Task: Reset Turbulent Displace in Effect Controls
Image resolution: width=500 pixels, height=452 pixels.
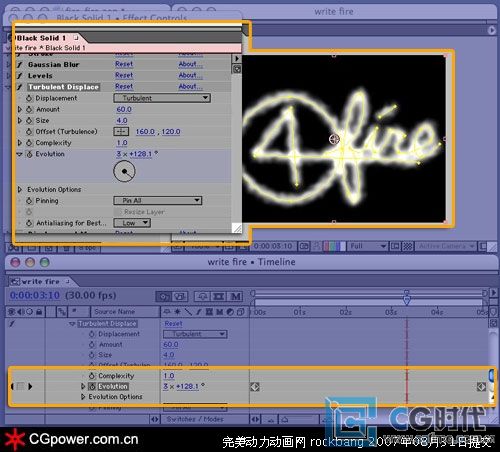Action: [124, 87]
